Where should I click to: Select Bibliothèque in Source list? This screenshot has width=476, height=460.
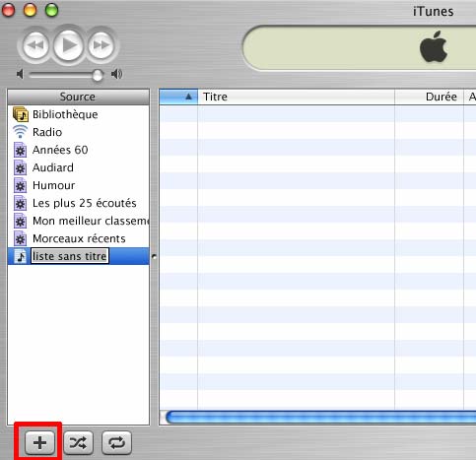tap(79, 114)
